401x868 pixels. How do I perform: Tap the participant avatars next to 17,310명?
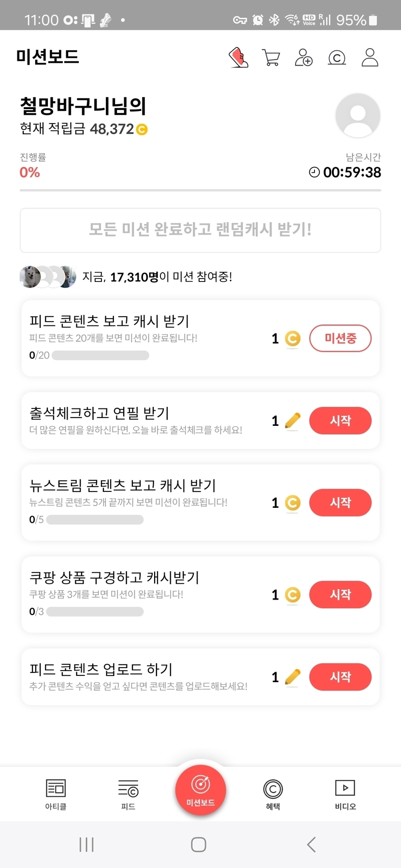coord(47,277)
